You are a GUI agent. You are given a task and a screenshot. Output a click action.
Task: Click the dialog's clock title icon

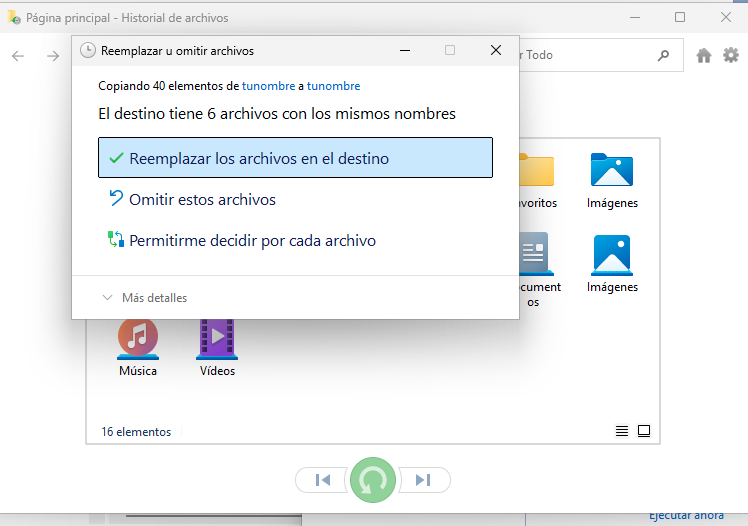point(88,50)
